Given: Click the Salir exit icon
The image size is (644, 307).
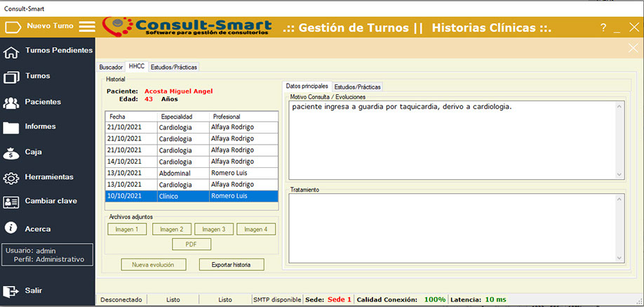Looking at the screenshot, I should tap(11, 291).
